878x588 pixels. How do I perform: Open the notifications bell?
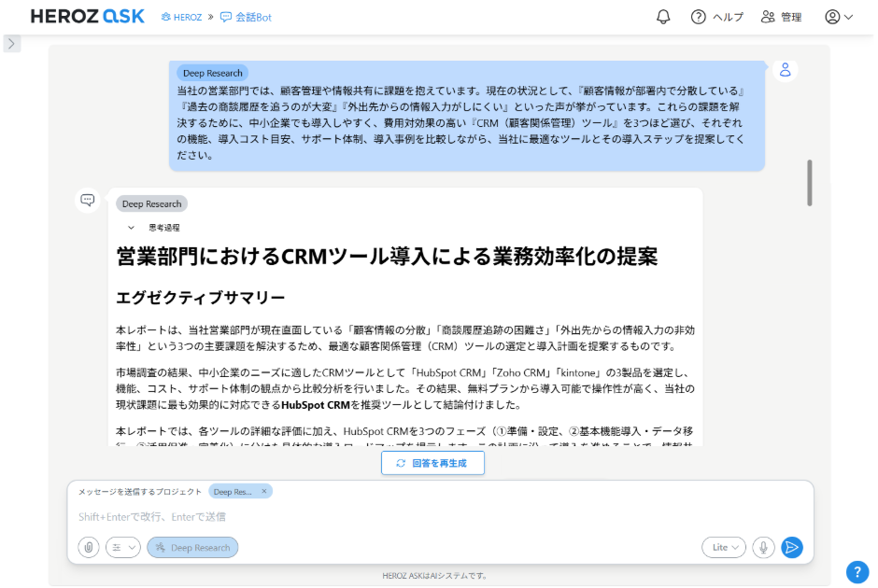(x=663, y=17)
